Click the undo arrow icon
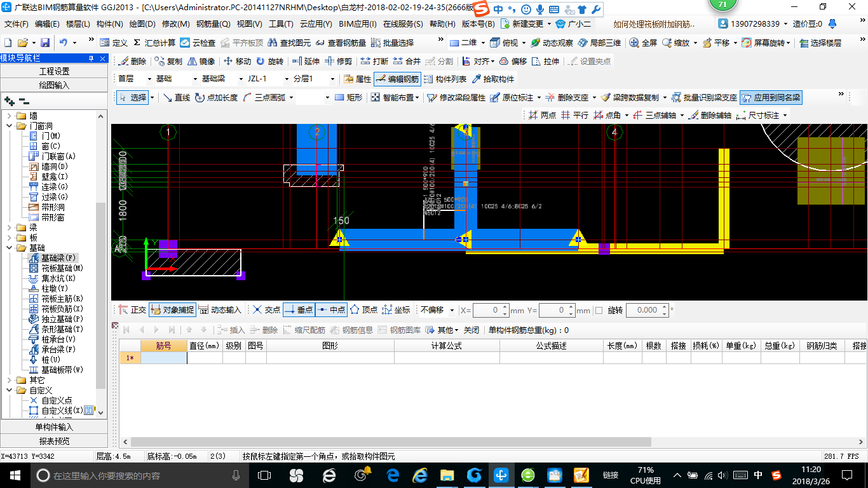 tap(64, 43)
